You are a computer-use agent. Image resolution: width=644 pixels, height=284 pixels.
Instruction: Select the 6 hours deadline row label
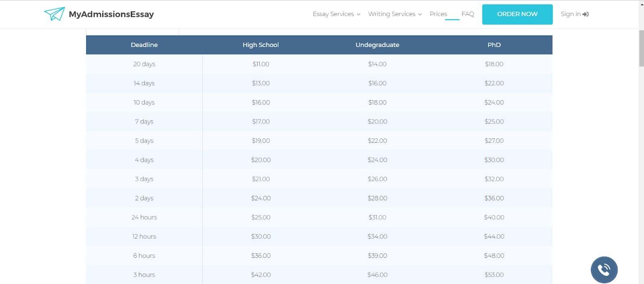[x=144, y=255]
